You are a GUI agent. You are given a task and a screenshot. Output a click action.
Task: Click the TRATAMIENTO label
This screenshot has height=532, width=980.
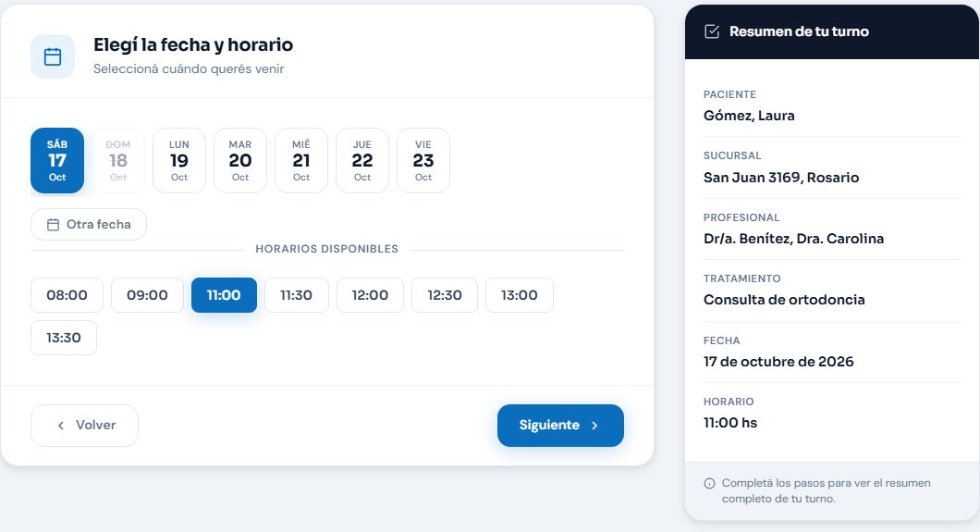[741, 278]
